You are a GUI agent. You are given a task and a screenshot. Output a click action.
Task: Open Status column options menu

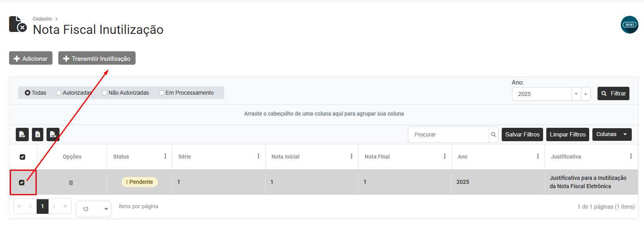165,157
